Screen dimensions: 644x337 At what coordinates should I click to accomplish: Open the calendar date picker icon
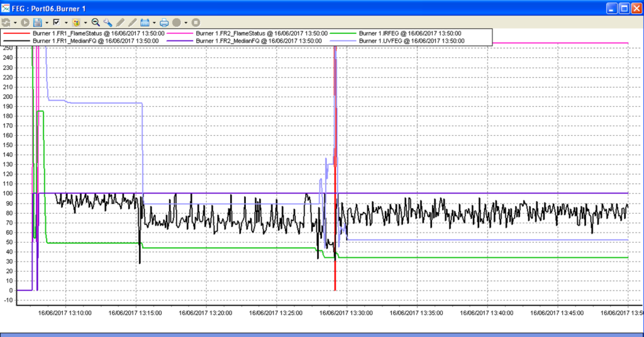click(x=145, y=23)
